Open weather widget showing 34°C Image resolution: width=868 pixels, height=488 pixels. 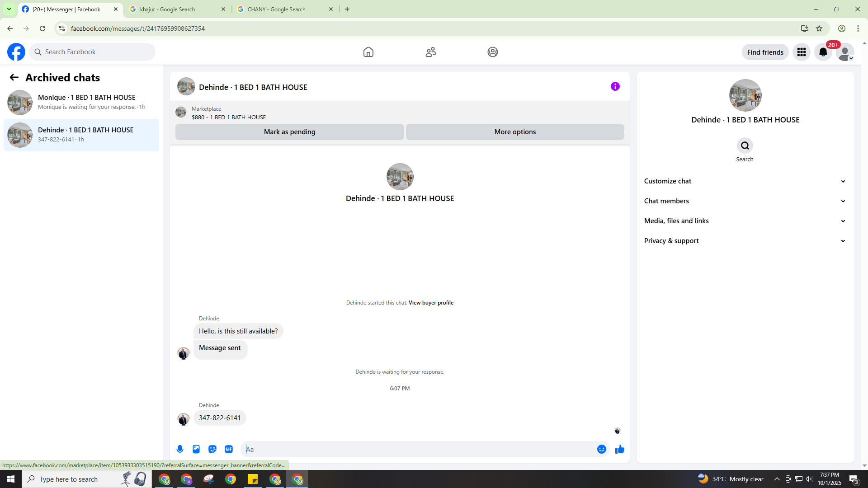[731, 479]
